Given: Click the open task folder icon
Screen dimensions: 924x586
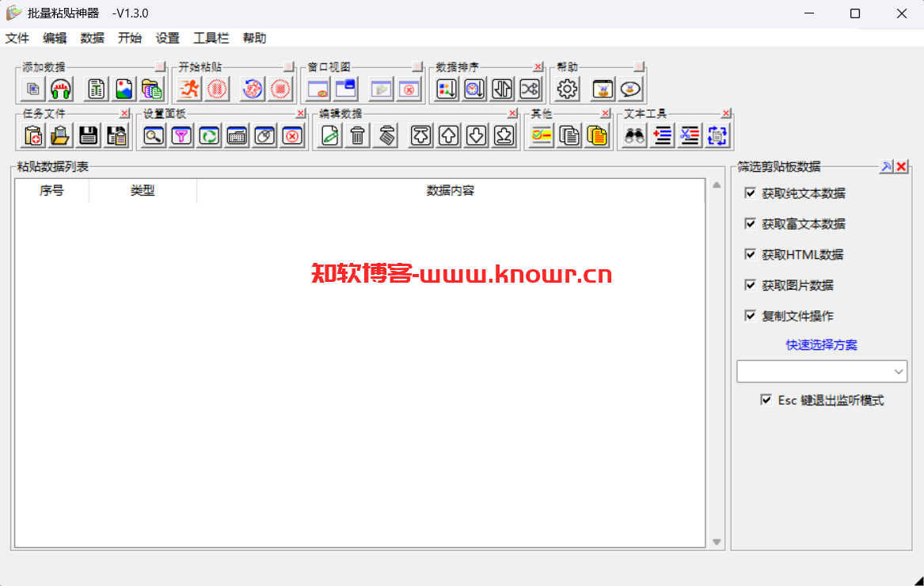Looking at the screenshot, I should [x=61, y=135].
